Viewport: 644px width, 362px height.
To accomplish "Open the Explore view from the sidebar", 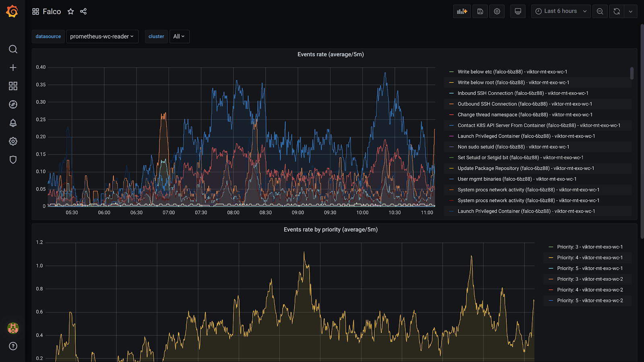I will pos(13,104).
